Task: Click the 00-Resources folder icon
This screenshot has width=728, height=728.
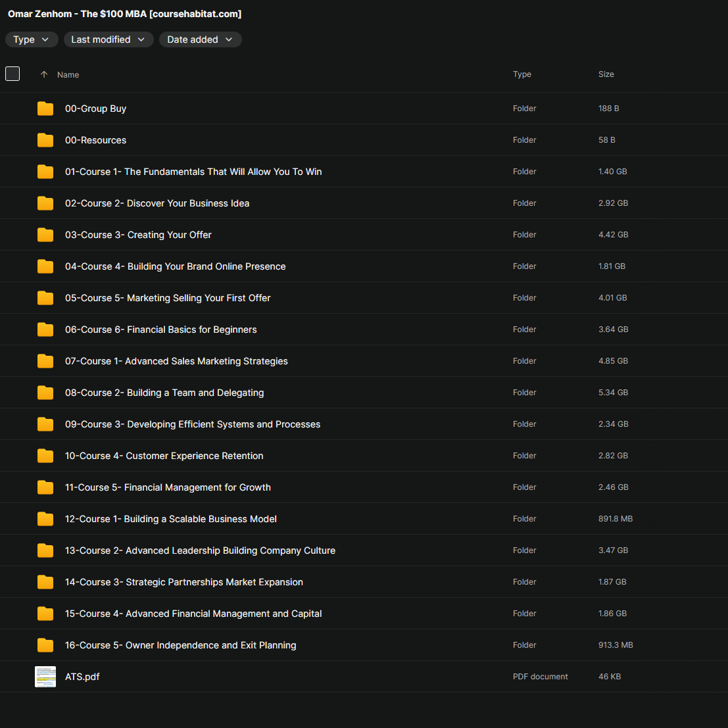Action: coord(45,140)
